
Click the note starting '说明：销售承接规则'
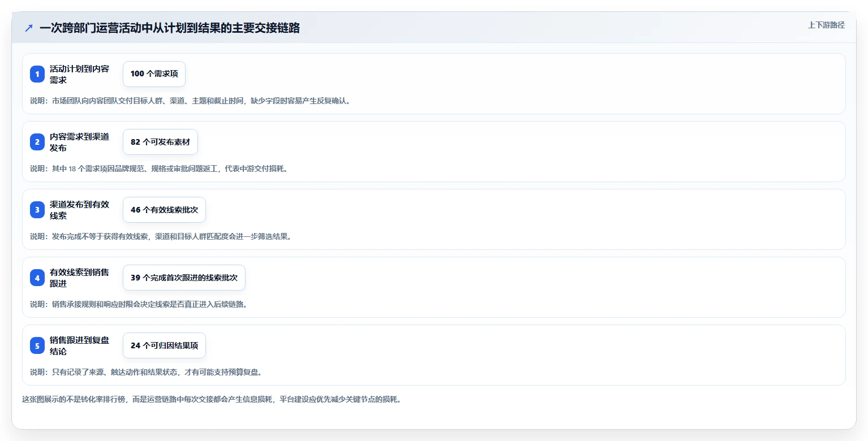point(139,304)
